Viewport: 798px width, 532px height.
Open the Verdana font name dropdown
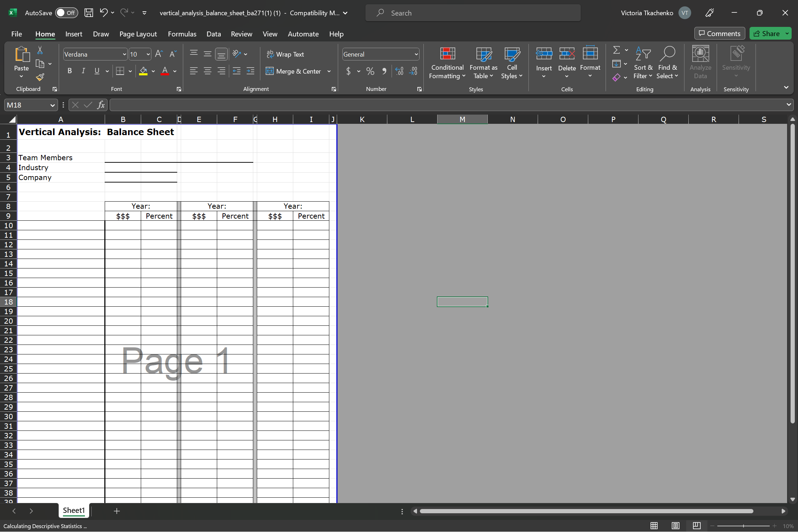click(x=124, y=54)
